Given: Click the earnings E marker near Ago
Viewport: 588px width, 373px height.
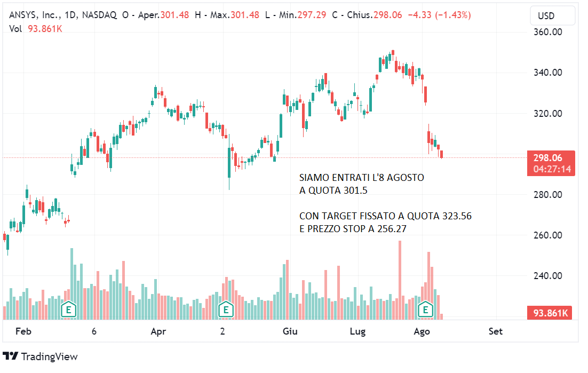Looking at the screenshot, I should tap(425, 309).
